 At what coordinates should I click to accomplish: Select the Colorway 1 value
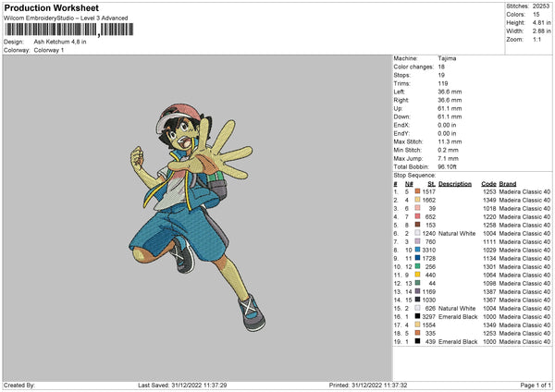[49, 50]
